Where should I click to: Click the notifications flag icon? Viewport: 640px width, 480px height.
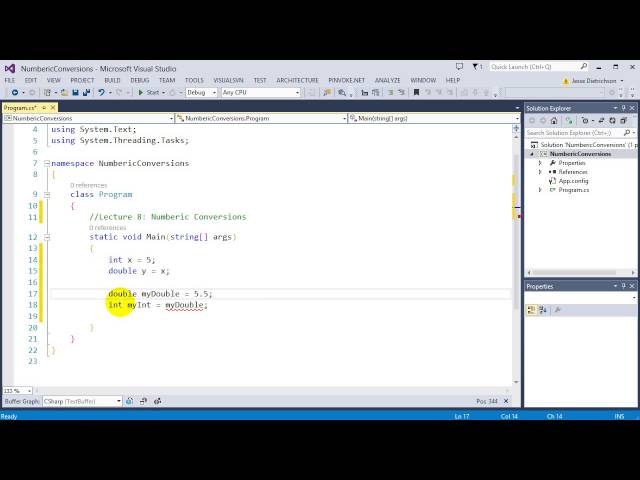[475, 67]
